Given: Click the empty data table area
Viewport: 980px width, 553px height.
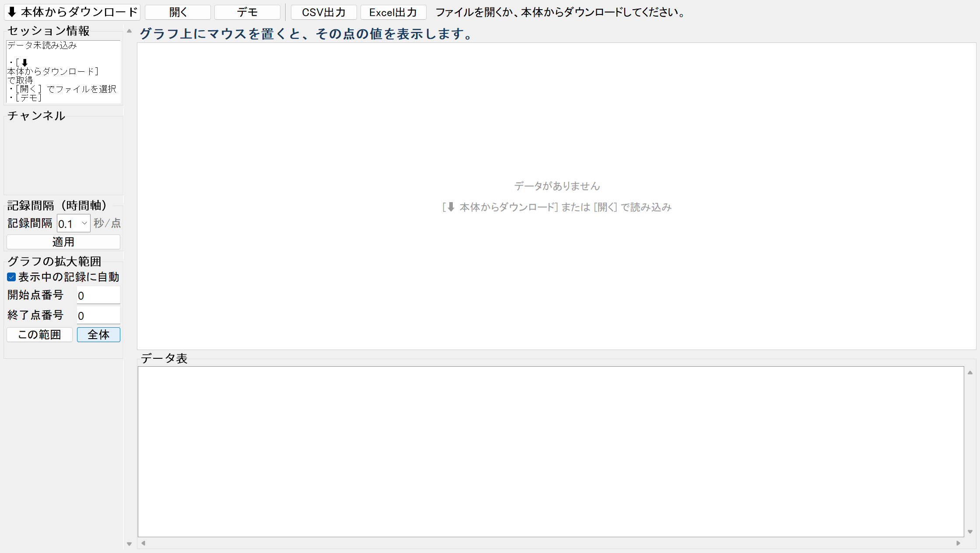Looking at the screenshot, I should pyautogui.click(x=551, y=451).
